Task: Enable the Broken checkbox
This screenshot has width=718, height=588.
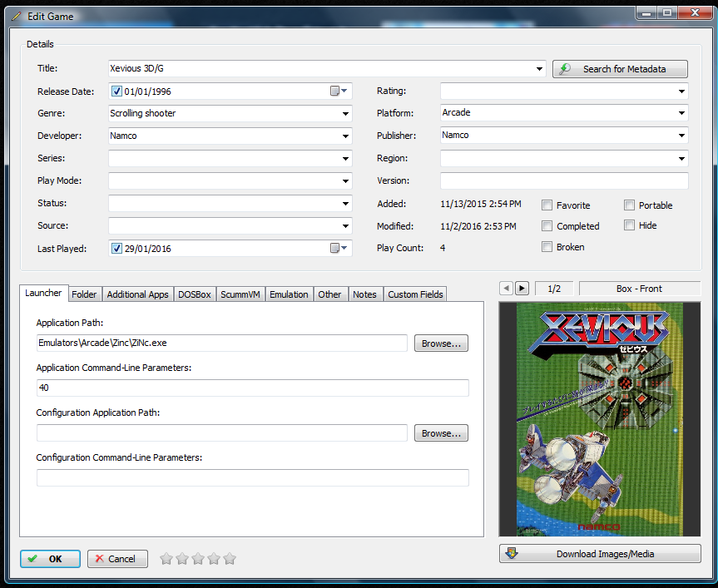Action: point(547,247)
